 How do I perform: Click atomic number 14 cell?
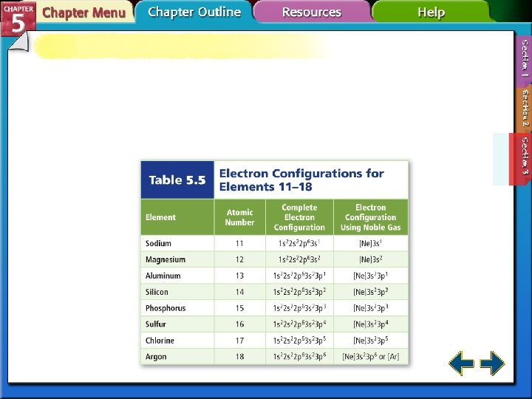(239, 292)
